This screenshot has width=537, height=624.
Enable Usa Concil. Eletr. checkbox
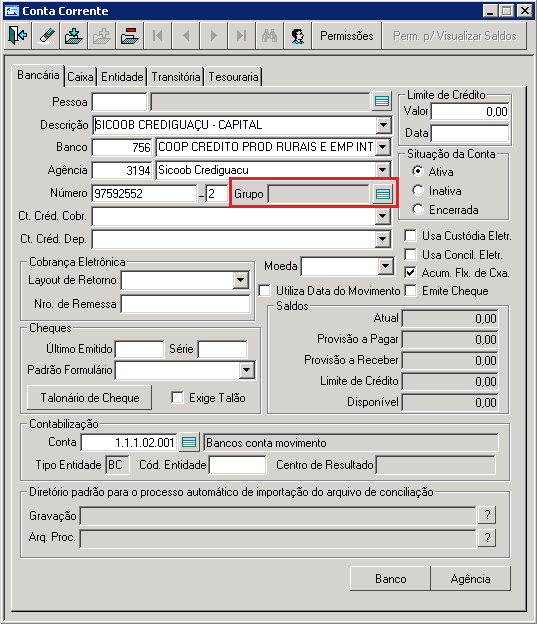point(410,254)
